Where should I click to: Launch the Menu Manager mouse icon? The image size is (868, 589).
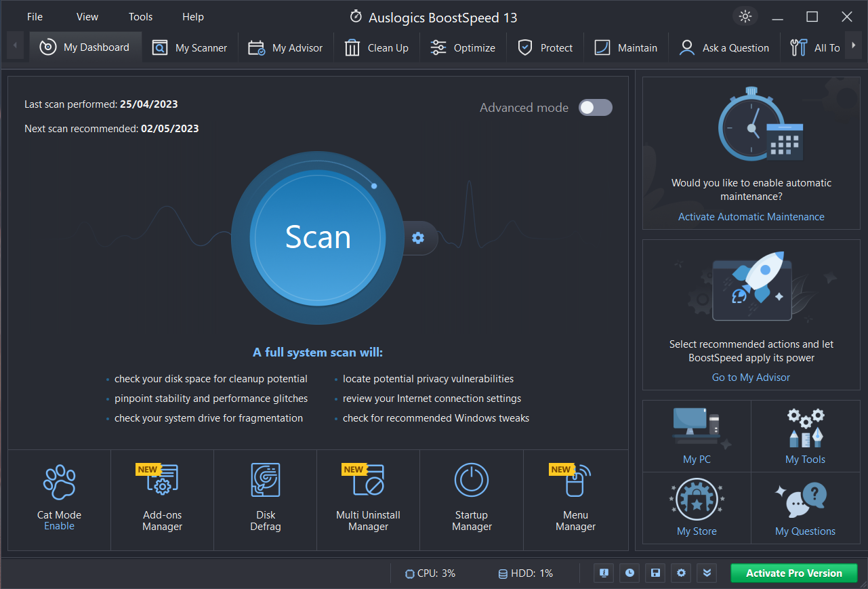coord(575,480)
